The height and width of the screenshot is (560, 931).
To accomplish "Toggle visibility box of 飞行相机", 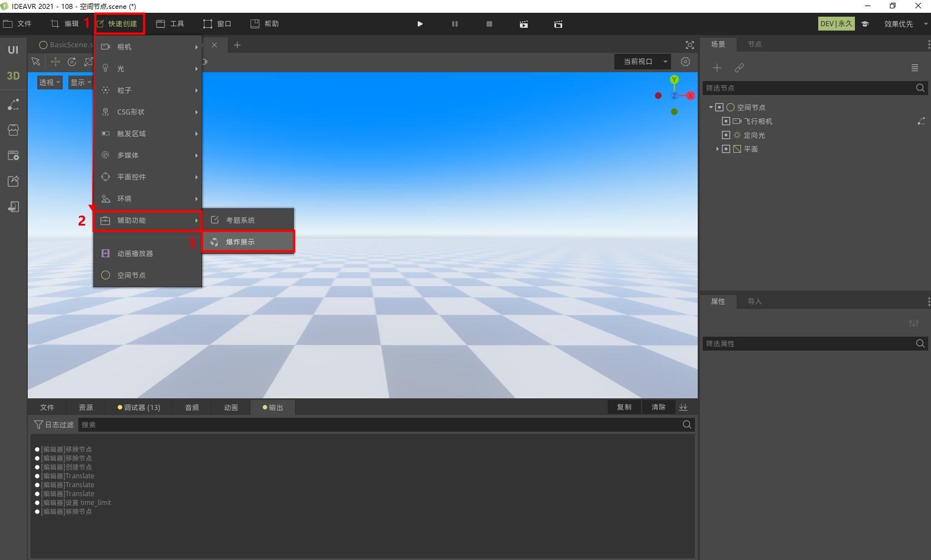I will tap(725, 121).
